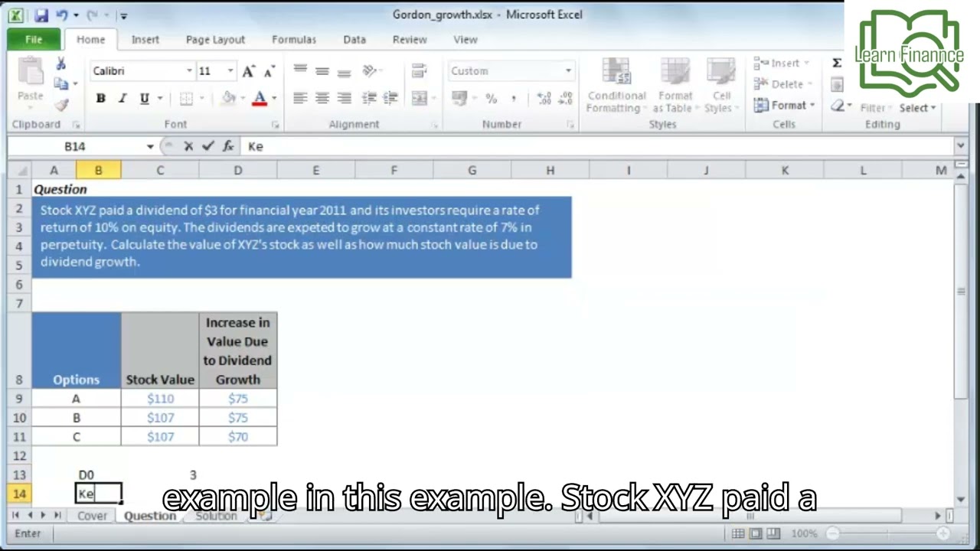Open Format as Table gallery

(675, 86)
